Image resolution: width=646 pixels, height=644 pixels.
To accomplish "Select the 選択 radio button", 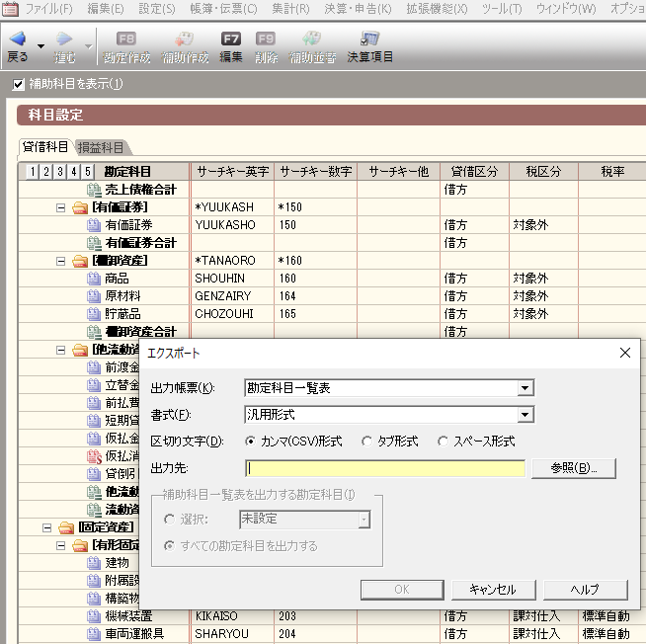I will [169, 520].
